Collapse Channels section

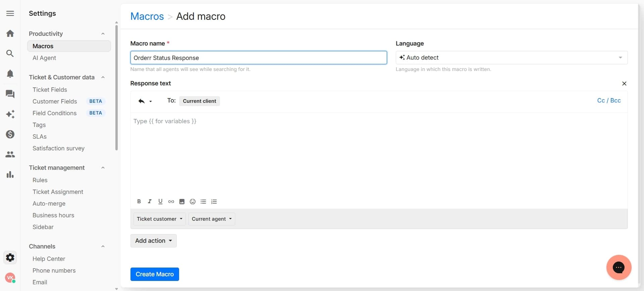[103, 246]
